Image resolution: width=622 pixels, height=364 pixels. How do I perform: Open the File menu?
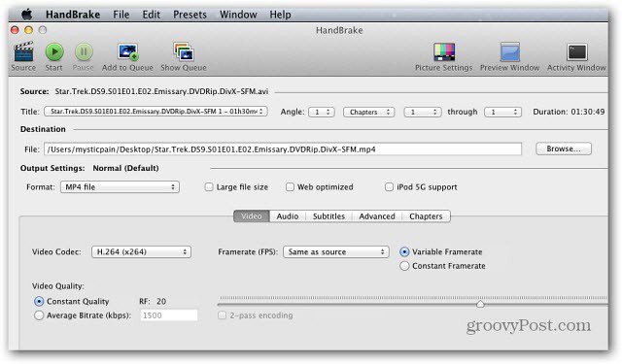121,15
